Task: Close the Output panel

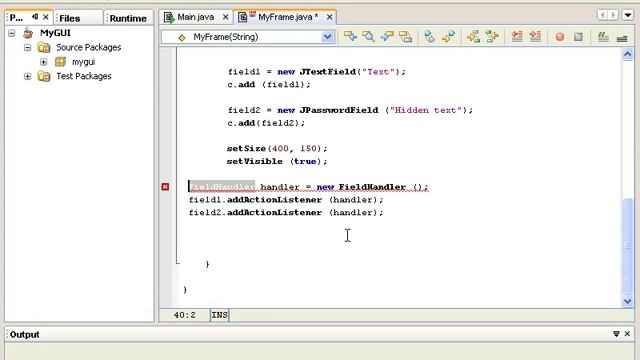Action: coord(627,333)
